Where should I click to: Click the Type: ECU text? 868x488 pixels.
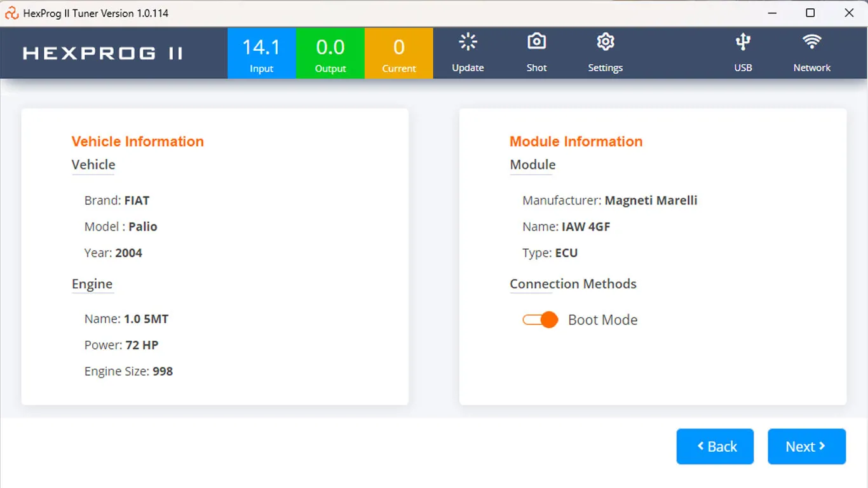coord(550,253)
